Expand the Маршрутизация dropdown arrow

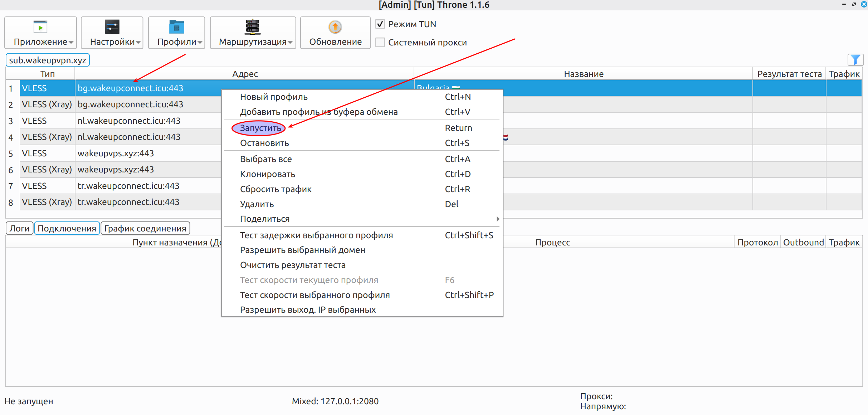tap(290, 42)
